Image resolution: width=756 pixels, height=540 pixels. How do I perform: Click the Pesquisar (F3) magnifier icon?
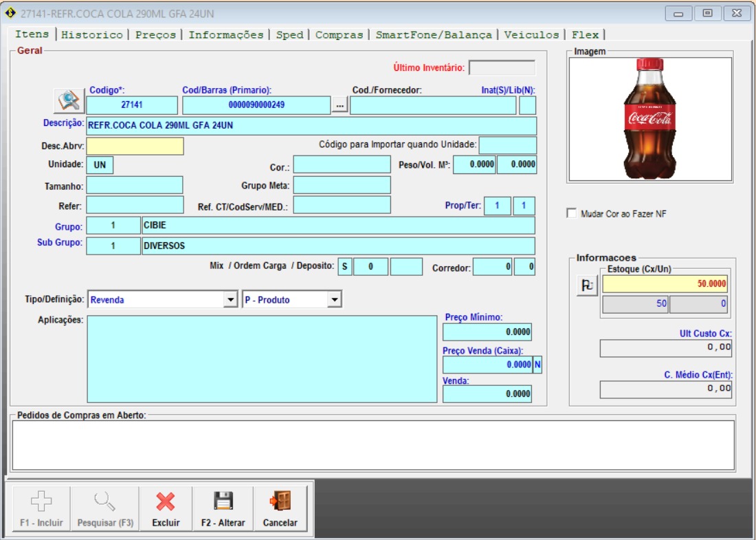coord(105,502)
